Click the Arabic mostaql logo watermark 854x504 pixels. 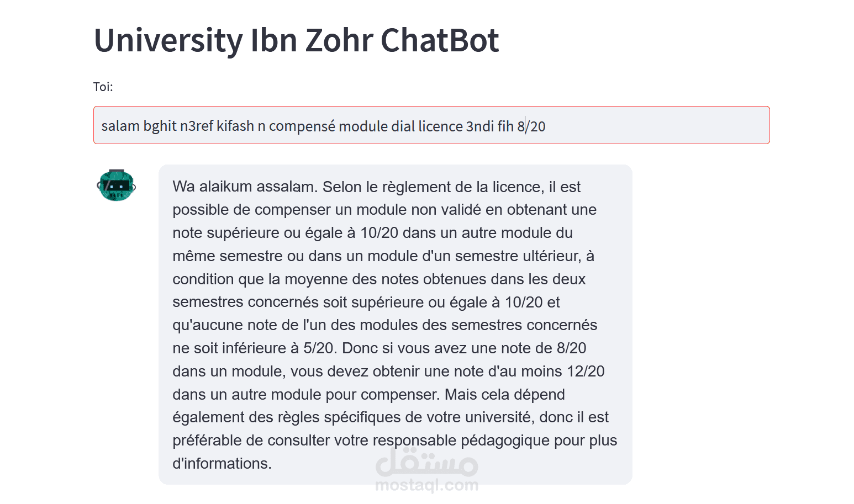426,462
